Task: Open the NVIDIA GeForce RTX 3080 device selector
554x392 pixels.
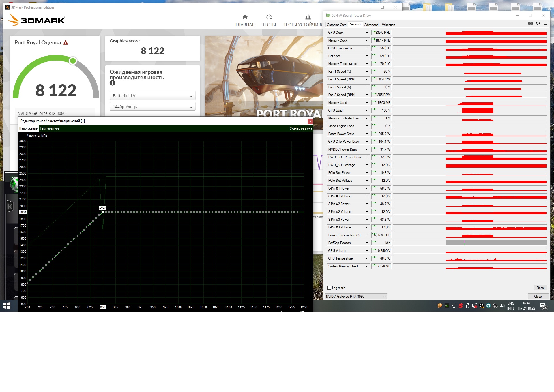Action: 356,297
